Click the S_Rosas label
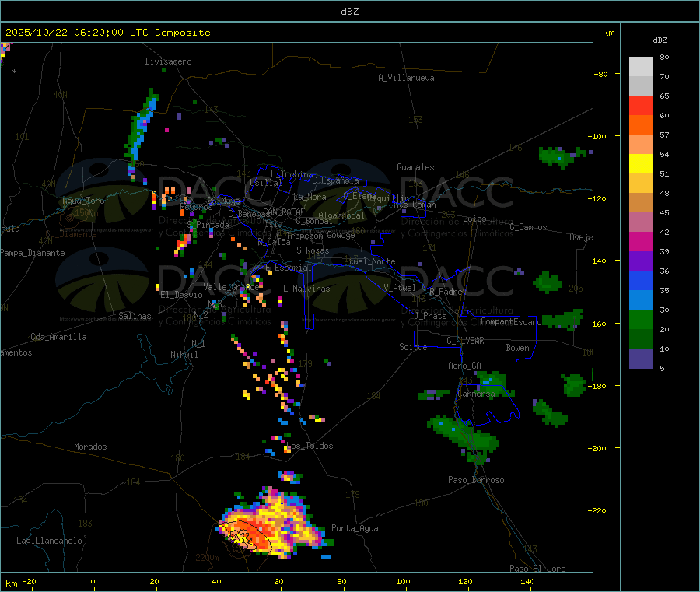 pos(313,250)
